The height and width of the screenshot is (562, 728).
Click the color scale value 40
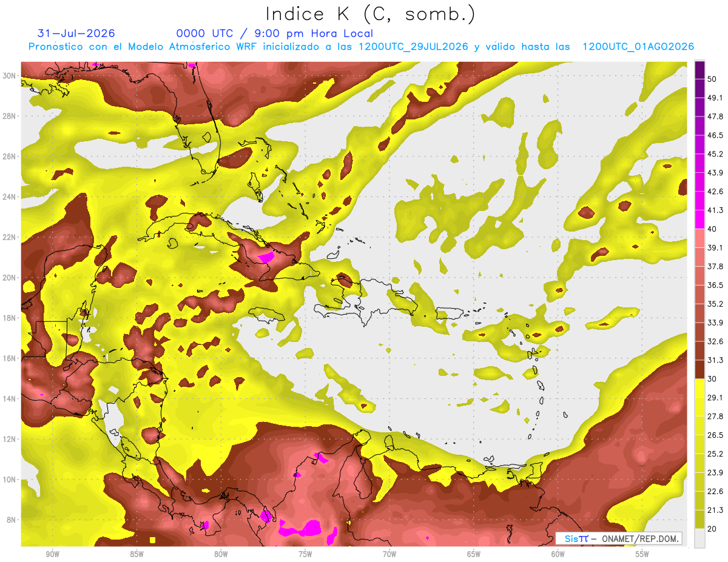[x=712, y=229]
